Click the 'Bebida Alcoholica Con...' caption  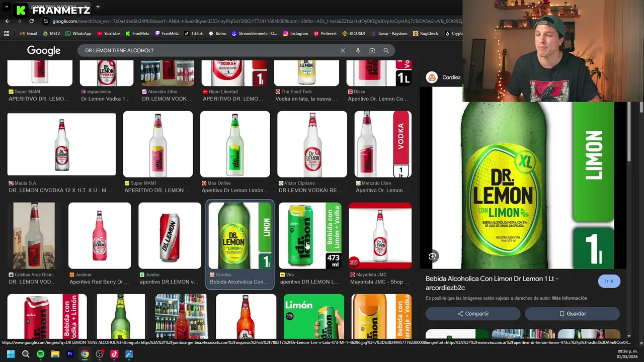tap(239, 282)
